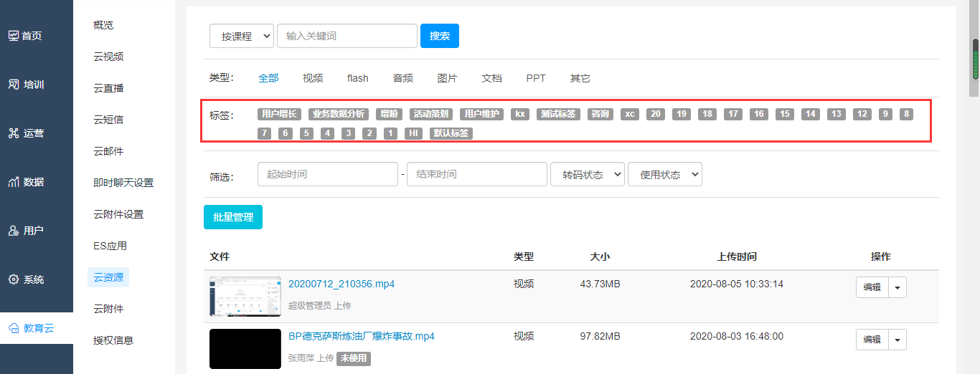
Task: Click the 搜索 button
Action: click(440, 36)
